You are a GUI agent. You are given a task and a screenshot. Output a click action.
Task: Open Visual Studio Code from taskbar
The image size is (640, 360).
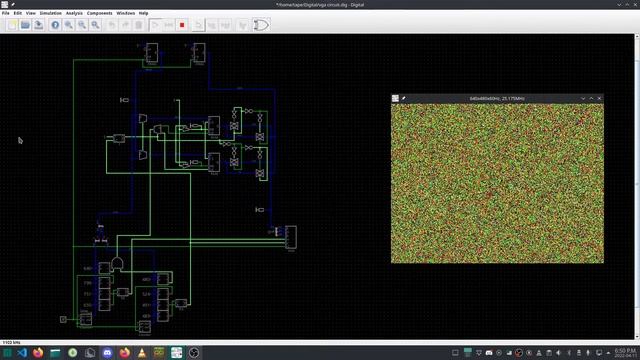click(22, 353)
